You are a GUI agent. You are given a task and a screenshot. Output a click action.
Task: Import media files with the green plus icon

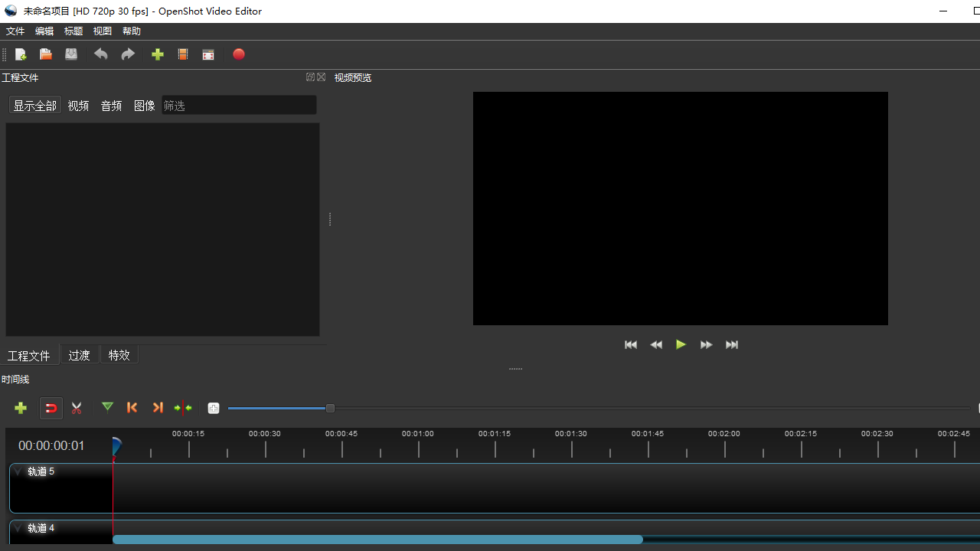(157, 54)
